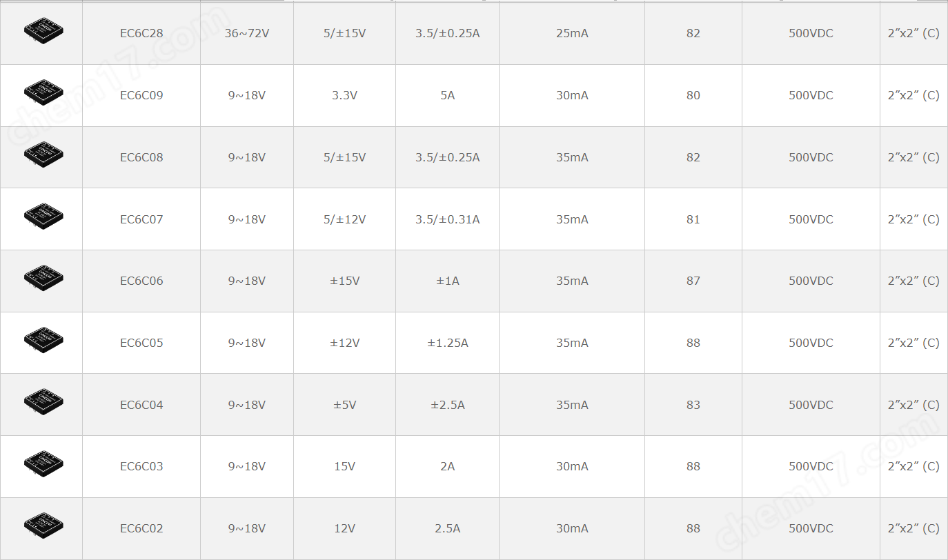Select the EC6C04 model name
The height and width of the screenshot is (560, 948).
(x=141, y=405)
